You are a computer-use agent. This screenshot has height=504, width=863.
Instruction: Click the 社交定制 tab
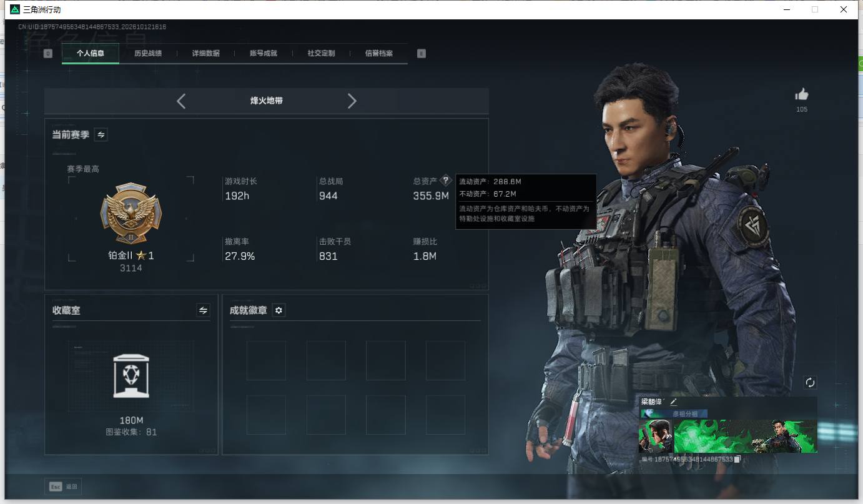pos(321,53)
